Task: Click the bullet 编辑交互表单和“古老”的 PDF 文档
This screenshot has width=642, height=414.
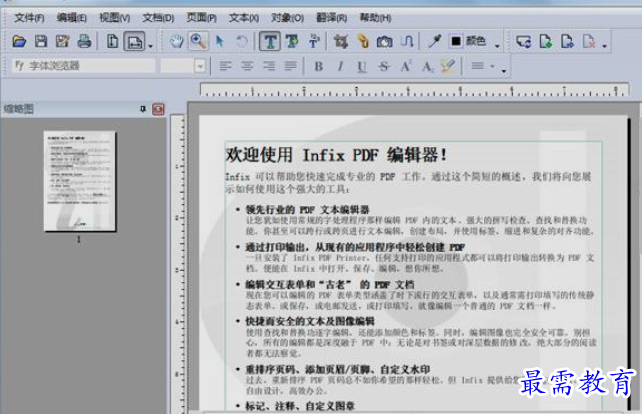Action: point(330,285)
